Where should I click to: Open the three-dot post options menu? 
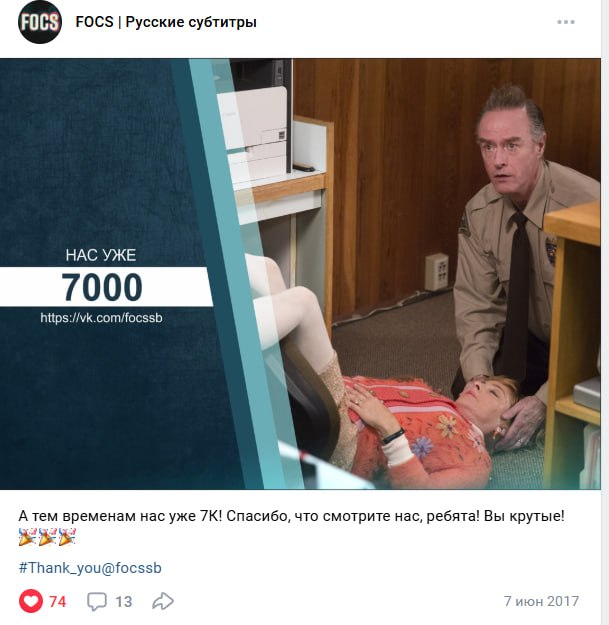click(x=566, y=22)
